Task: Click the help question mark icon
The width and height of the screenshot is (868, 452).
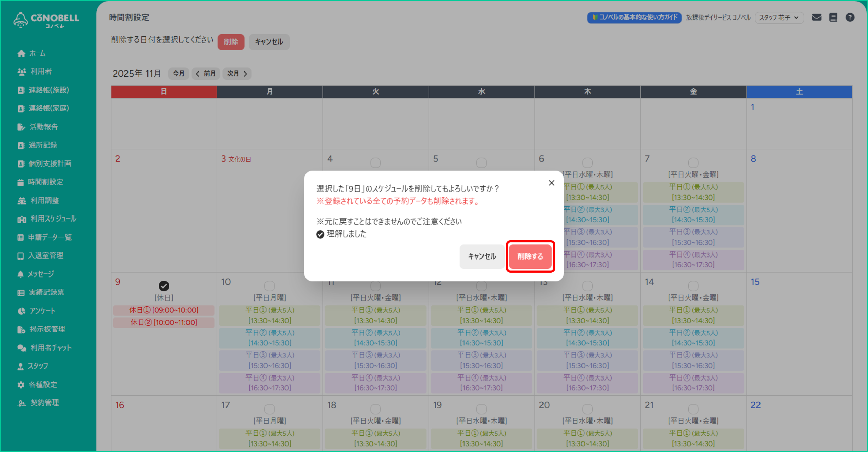Action: tap(850, 17)
